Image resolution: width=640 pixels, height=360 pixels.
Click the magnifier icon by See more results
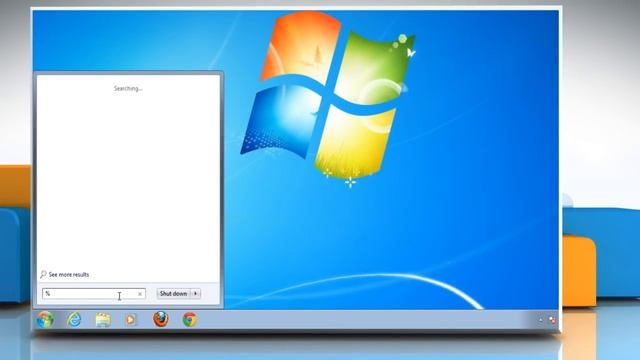(x=43, y=274)
